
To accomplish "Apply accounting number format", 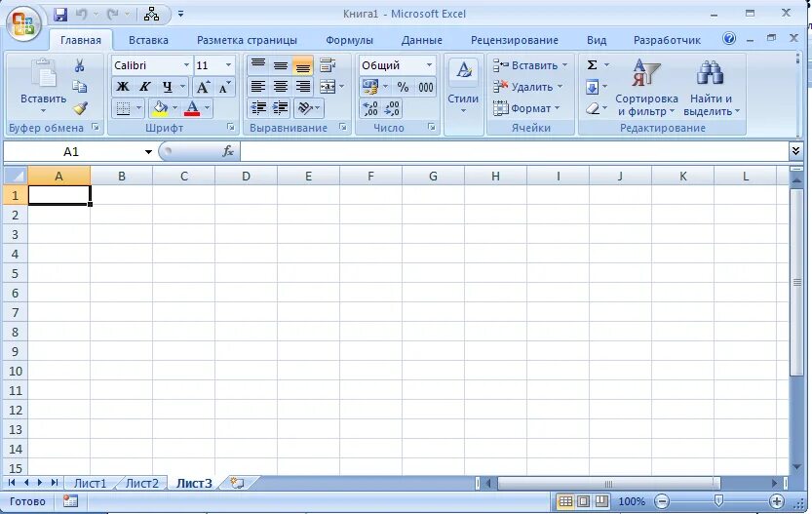I will tap(370, 87).
